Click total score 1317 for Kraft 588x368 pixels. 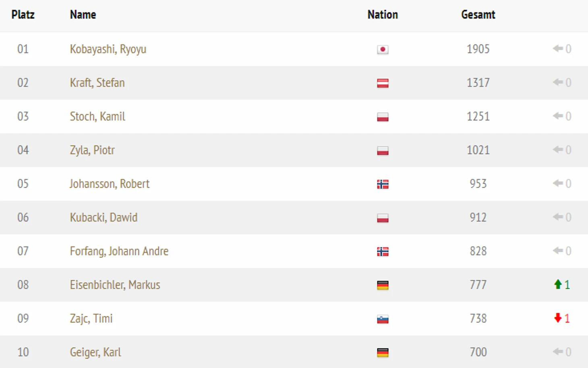click(478, 83)
